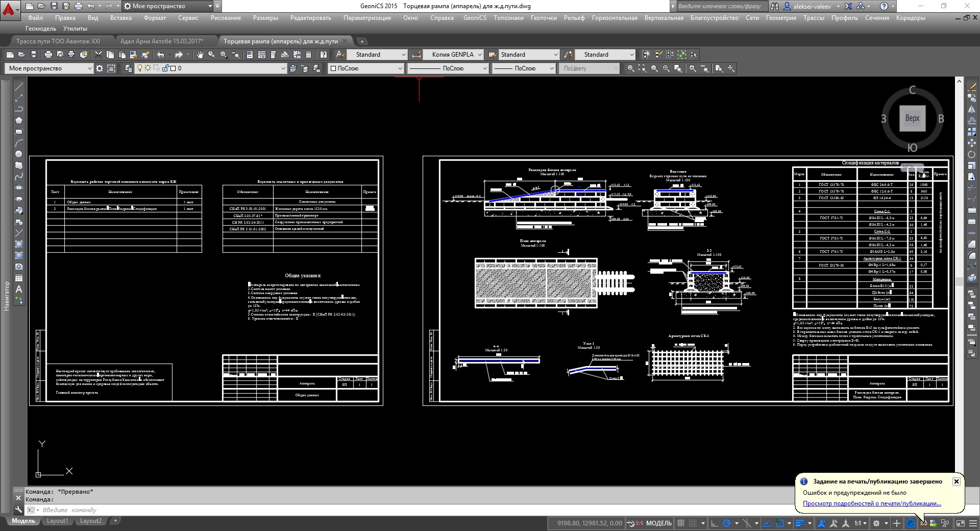Open the Адал Арна Актобе drawing tab
The image size is (980, 531).
click(161, 41)
